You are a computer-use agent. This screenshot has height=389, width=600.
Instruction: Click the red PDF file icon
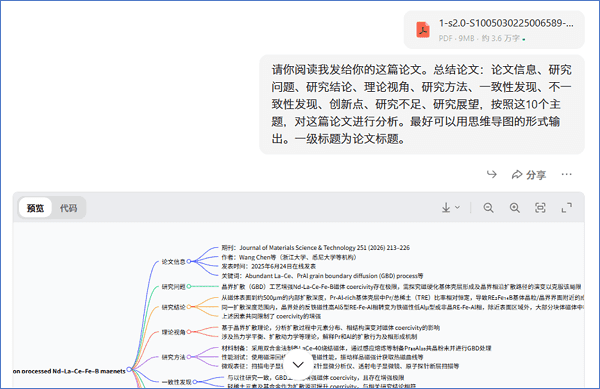[423, 30]
